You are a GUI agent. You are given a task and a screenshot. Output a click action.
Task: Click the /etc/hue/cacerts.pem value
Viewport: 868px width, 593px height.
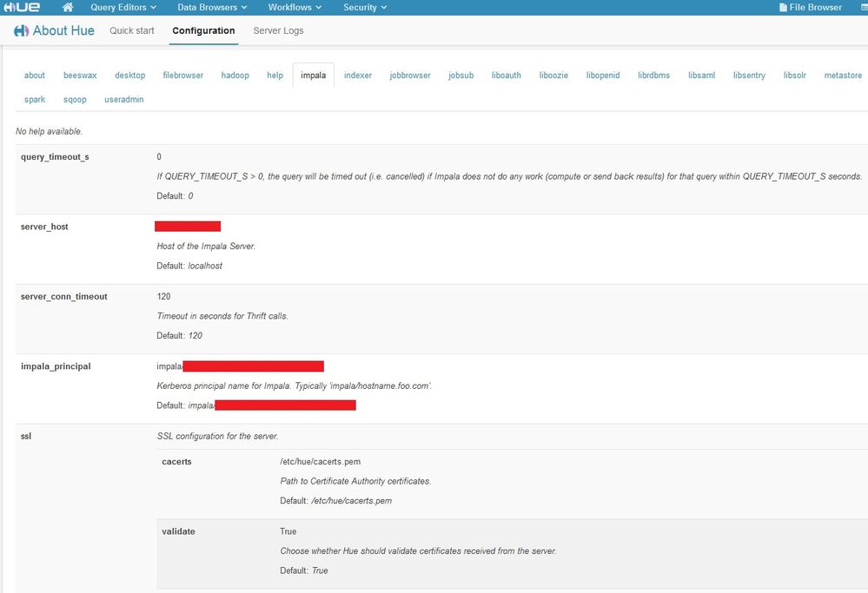pyautogui.click(x=321, y=461)
